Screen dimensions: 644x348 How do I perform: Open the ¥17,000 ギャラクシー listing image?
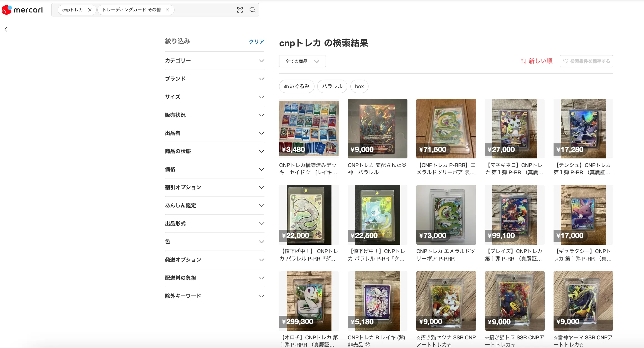pyautogui.click(x=583, y=215)
